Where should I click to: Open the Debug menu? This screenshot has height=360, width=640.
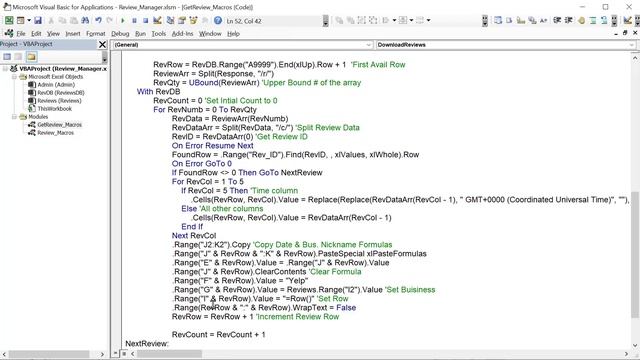pos(120,34)
